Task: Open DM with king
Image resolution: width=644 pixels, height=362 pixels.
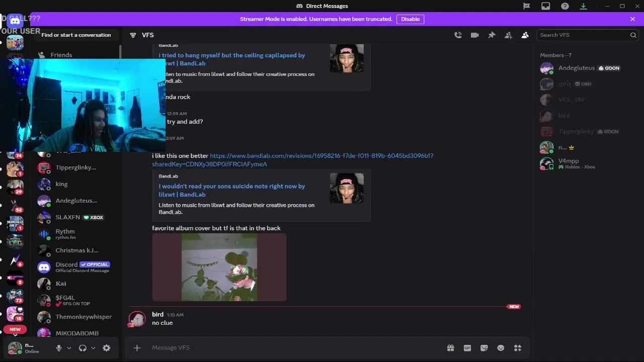Action: (76, 184)
